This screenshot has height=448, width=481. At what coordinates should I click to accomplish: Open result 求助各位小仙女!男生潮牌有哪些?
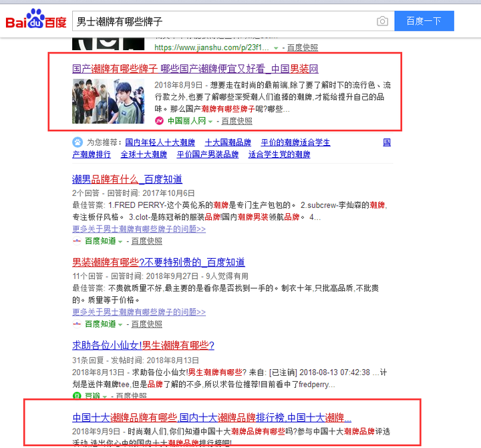(x=143, y=346)
